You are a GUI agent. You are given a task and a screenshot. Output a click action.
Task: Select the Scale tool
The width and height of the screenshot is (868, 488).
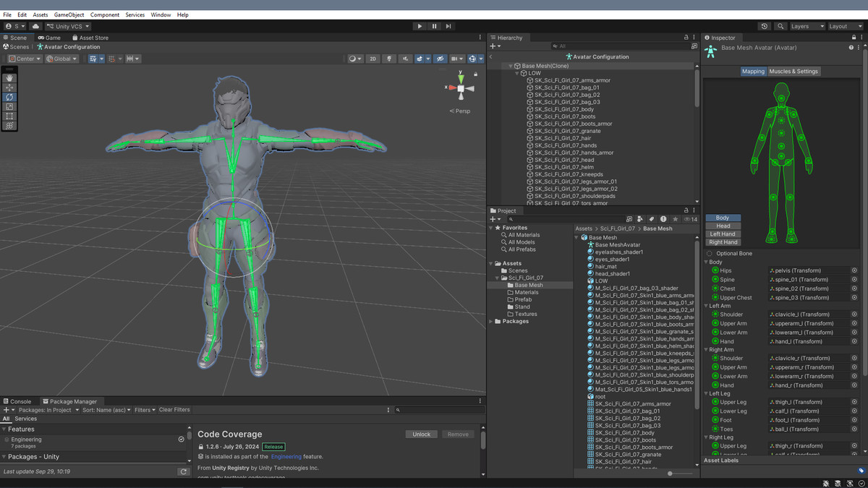pos(9,106)
